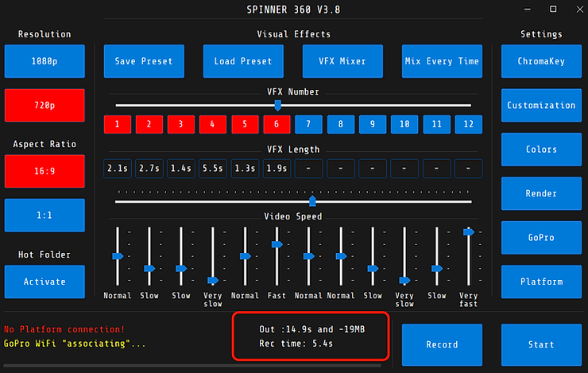Screen dimensions: 588x373
Task: Select the 1.9s VFX length box
Action: (277, 169)
